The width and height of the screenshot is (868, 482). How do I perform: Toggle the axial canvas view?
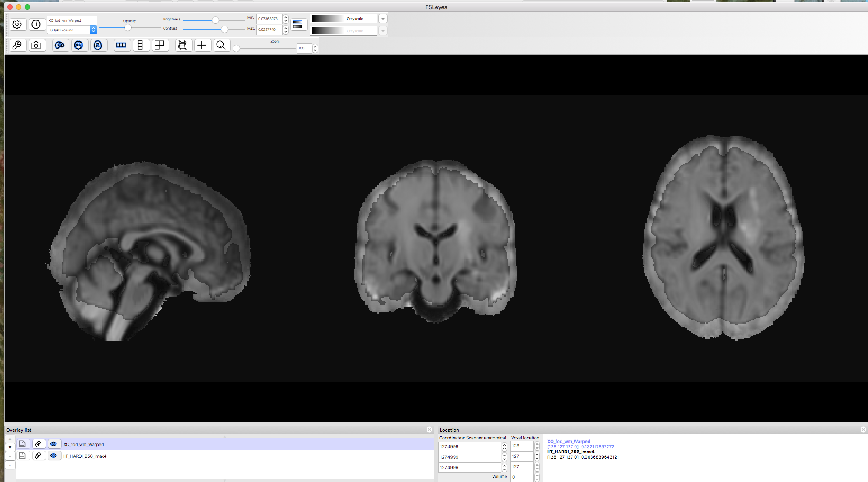(98, 46)
